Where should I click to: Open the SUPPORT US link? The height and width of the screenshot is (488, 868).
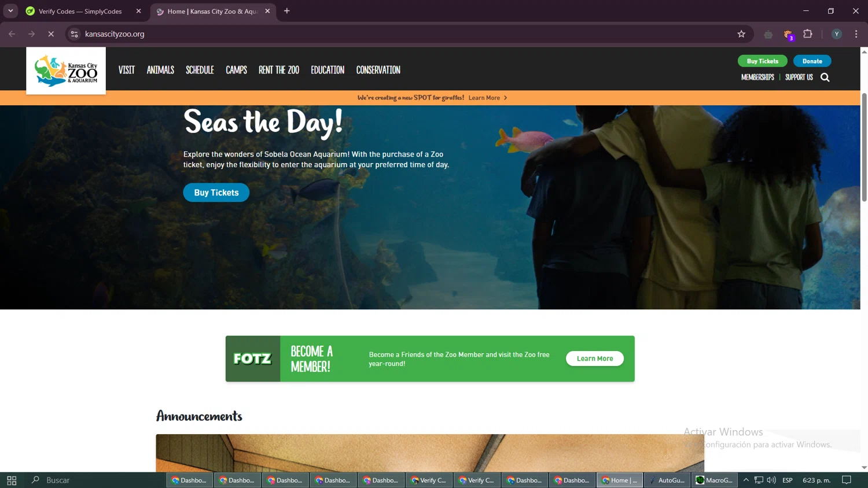[x=799, y=77]
